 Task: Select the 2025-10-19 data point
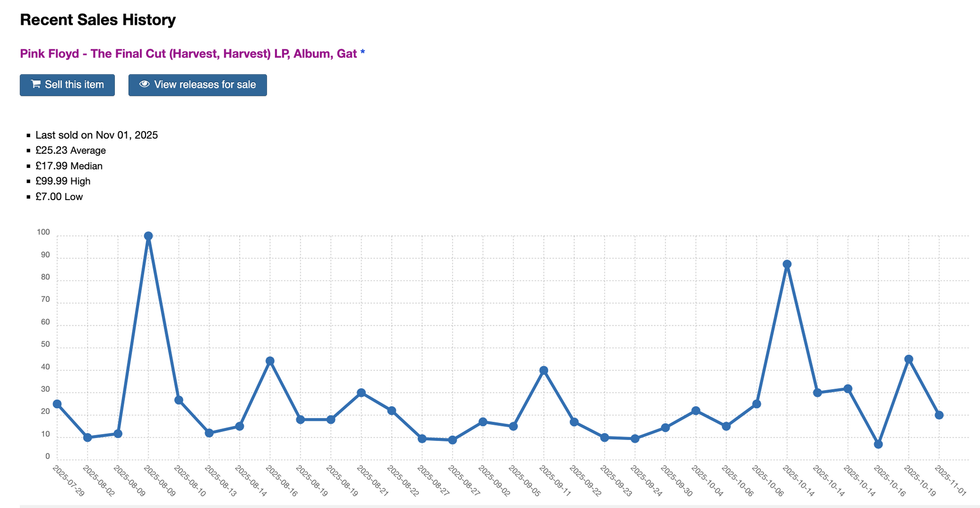click(909, 359)
